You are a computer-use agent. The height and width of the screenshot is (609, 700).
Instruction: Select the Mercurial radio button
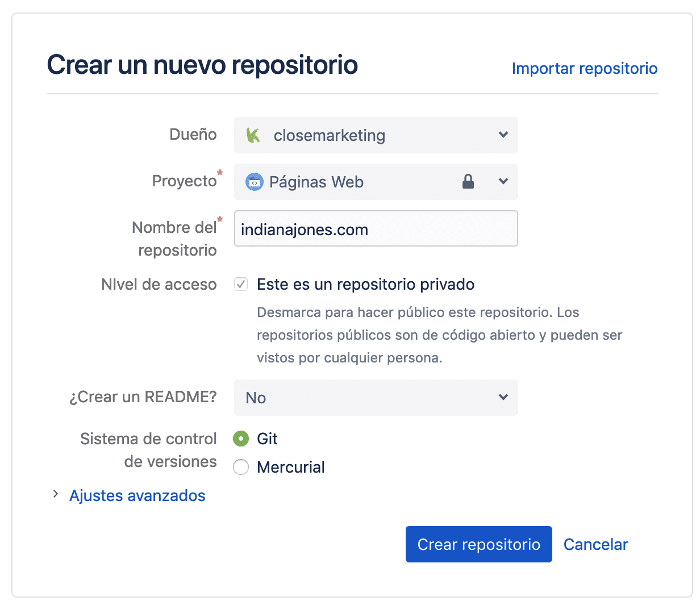click(241, 467)
